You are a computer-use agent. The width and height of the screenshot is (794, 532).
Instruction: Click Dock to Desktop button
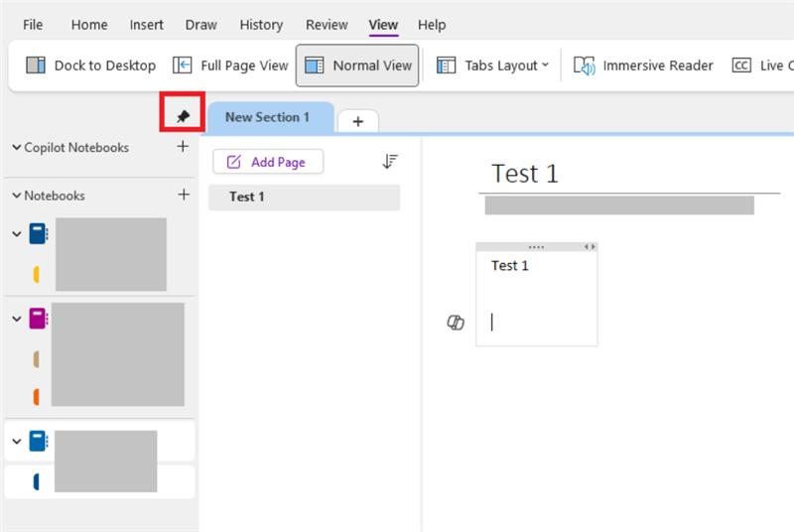(90, 66)
